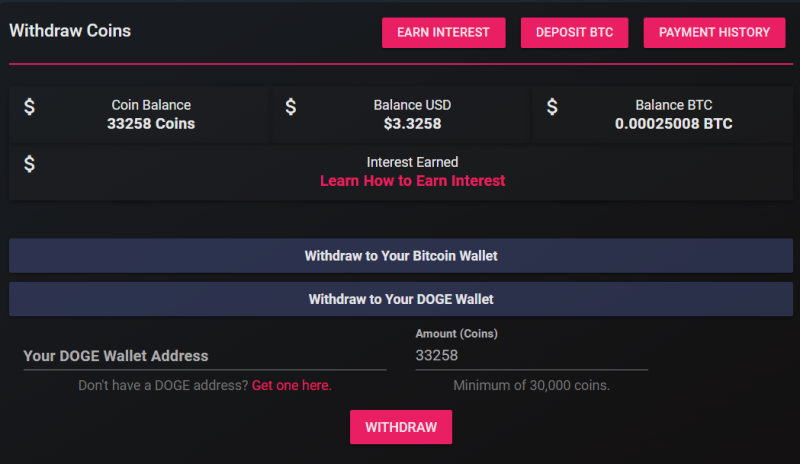
Task: Click the Interest Earned label
Action: click(412, 162)
